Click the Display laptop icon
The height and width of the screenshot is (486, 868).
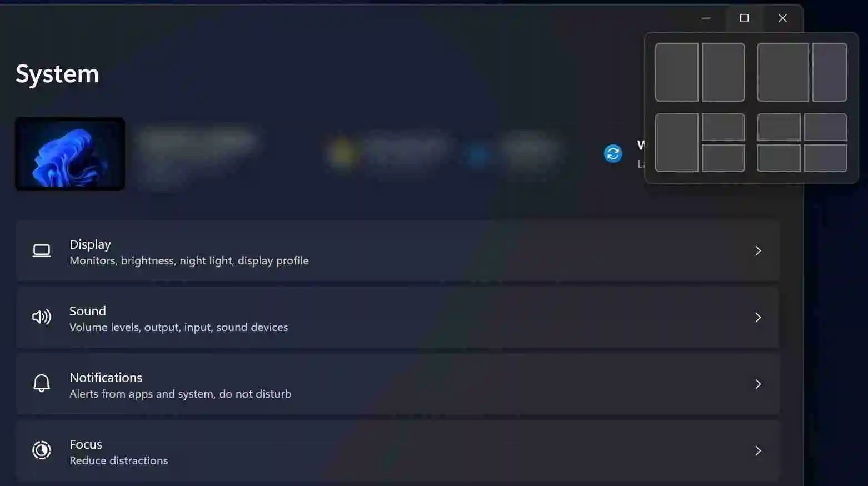click(x=42, y=251)
